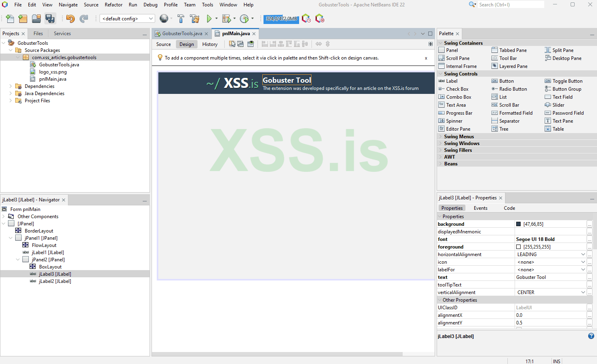Click the Profile Project clock icon
Screen dimensions: 597x364
[x=244, y=19]
